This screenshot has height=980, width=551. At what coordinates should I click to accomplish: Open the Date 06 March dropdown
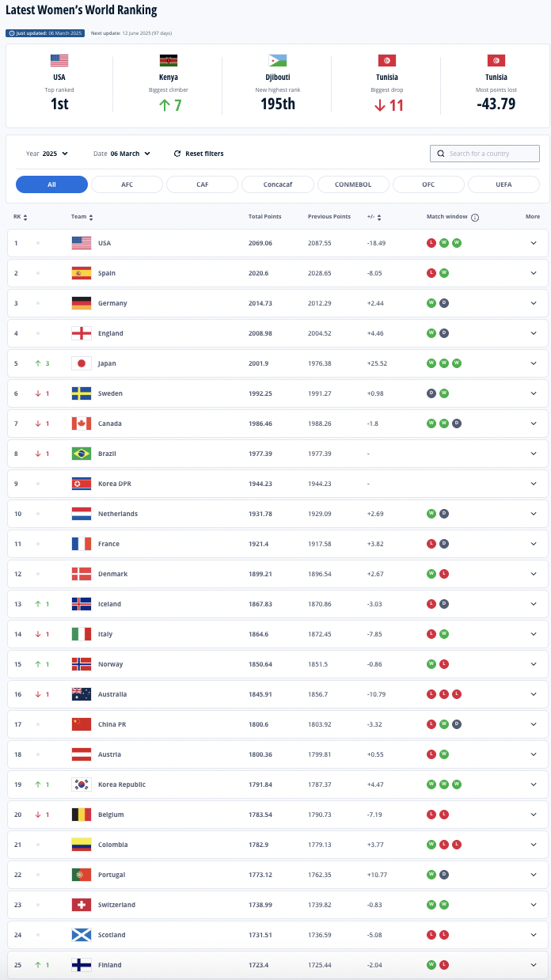(x=122, y=154)
